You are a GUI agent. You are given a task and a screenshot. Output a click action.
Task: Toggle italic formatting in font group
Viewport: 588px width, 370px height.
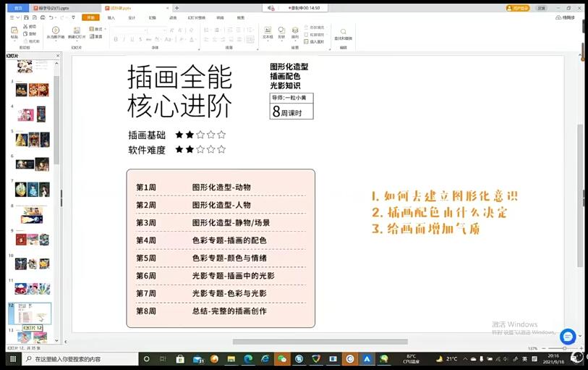tap(124, 40)
